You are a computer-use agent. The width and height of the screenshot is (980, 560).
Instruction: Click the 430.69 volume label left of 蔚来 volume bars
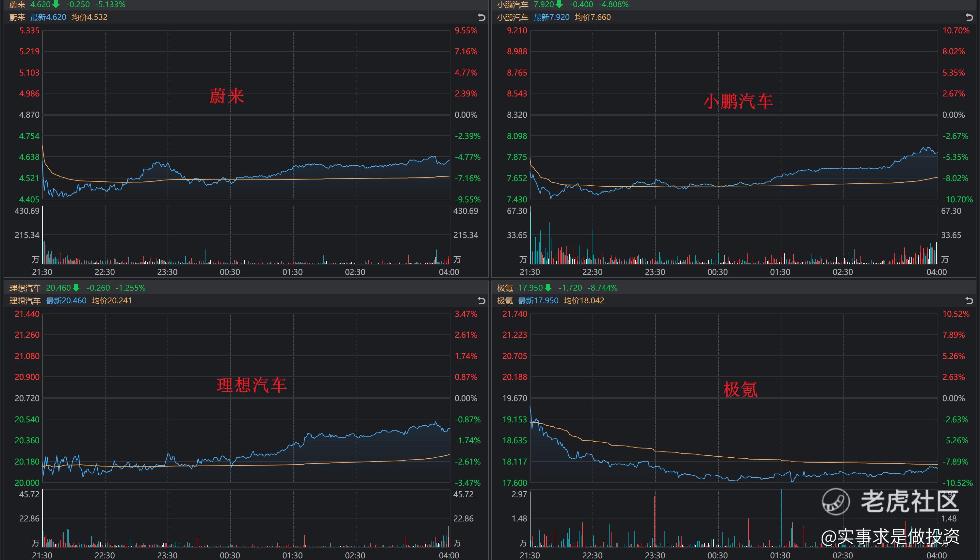point(27,211)
